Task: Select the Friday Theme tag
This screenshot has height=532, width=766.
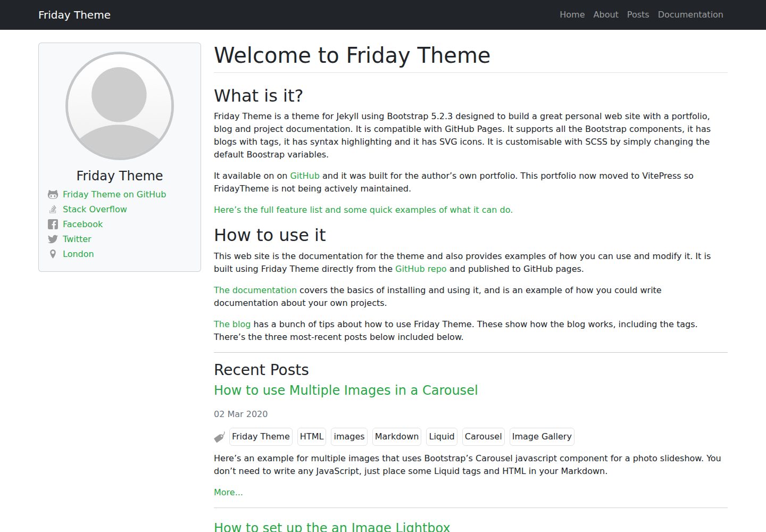Action: tap(261, 437)
